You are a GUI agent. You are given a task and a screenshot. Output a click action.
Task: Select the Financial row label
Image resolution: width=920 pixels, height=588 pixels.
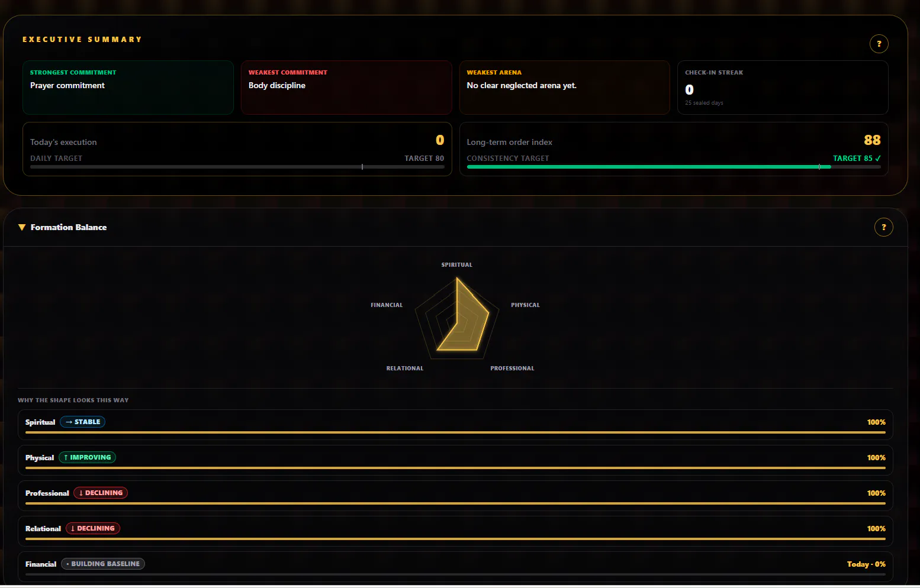coord(41,564)
